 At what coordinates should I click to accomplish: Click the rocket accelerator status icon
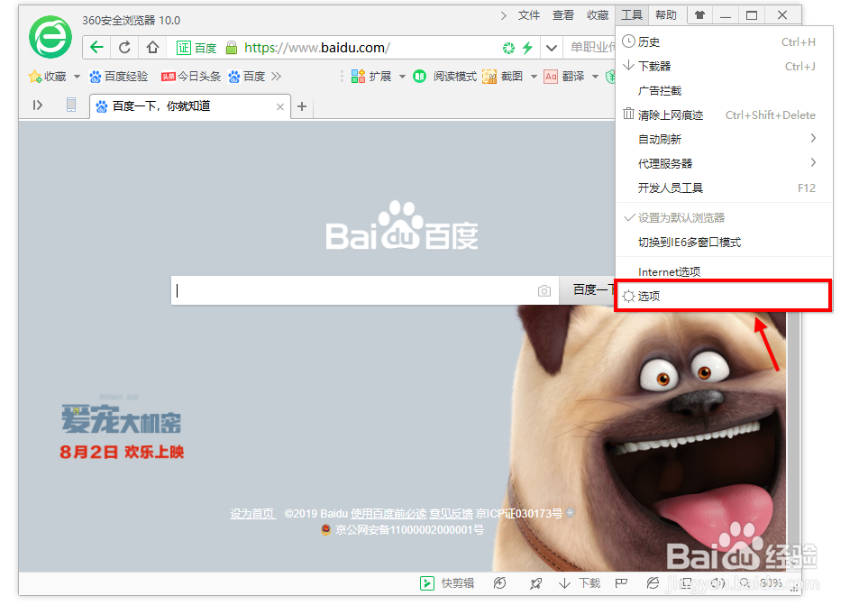(535, 583)
